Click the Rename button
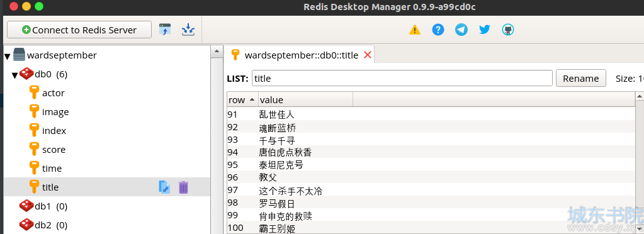 (581, 78)
